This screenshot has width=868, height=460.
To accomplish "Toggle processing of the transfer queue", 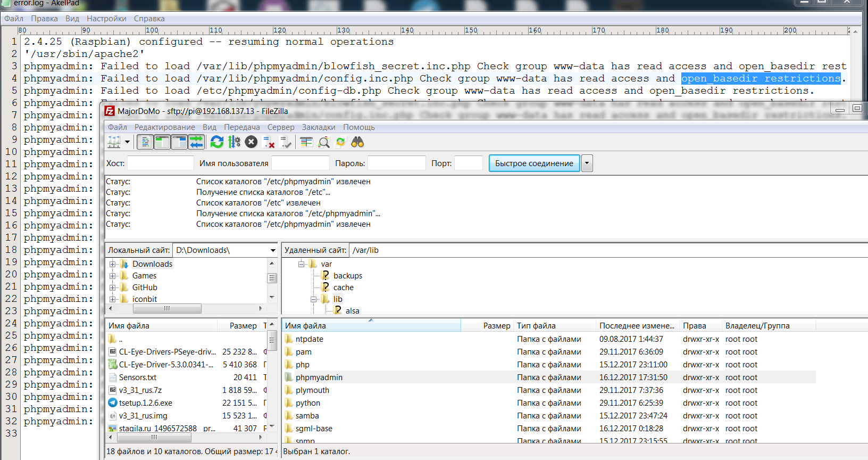I will [x=234, y=142].
